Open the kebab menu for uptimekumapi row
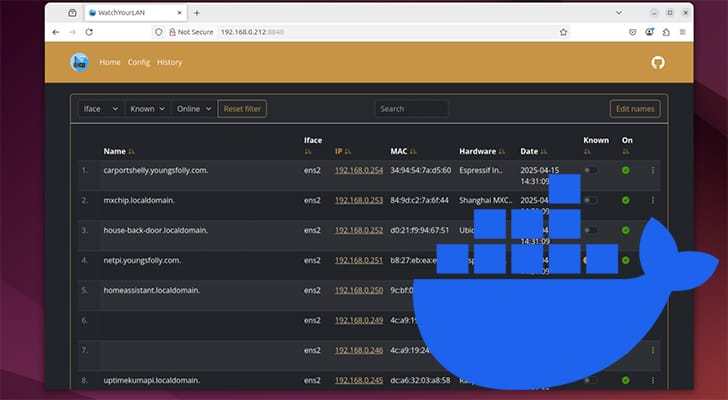 point(653,380)
